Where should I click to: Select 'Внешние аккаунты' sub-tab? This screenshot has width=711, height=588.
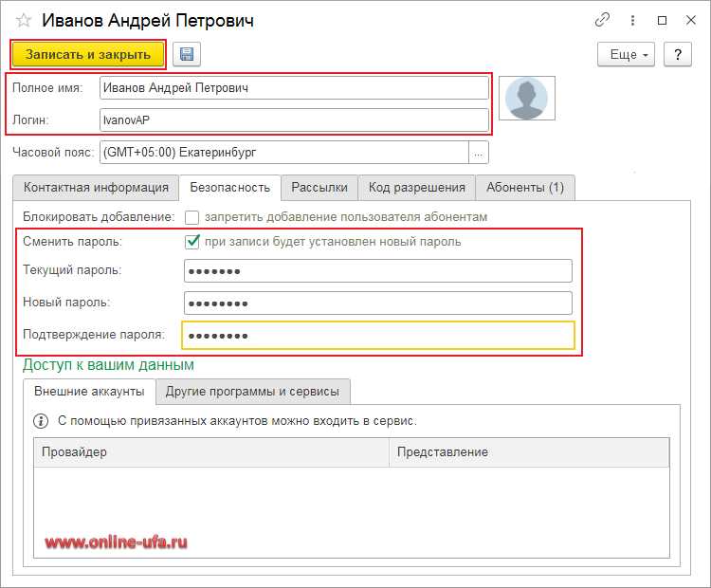click(x=89, y=392)
